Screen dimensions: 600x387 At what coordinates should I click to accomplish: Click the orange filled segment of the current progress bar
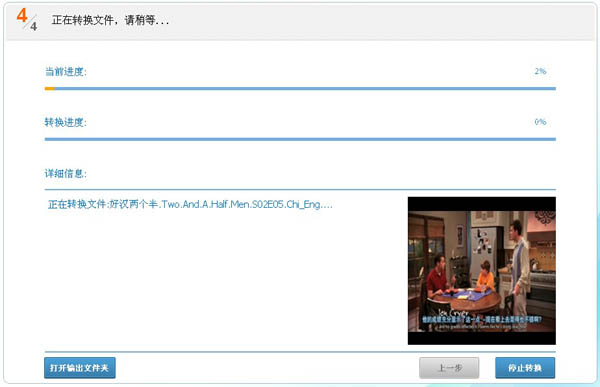coord(50,88)
